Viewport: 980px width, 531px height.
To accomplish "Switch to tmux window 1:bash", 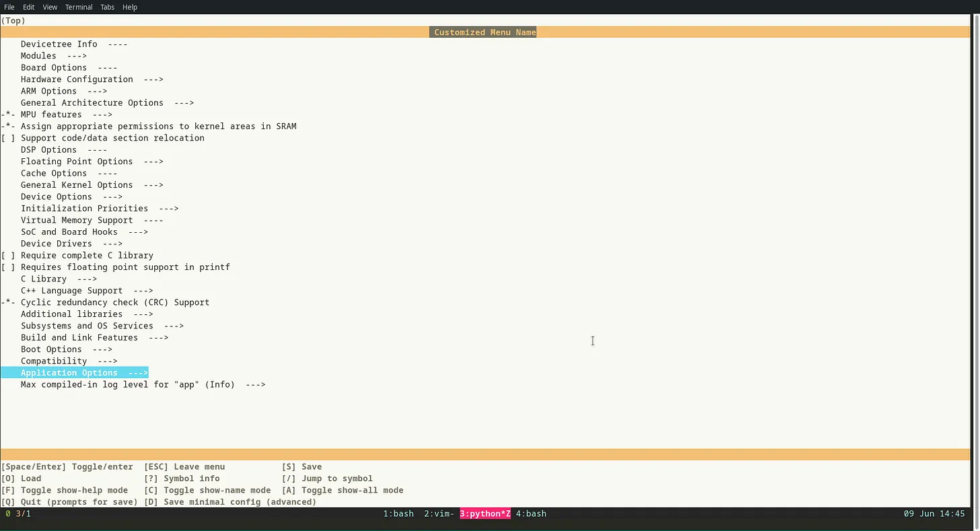I will click(398, 514).
